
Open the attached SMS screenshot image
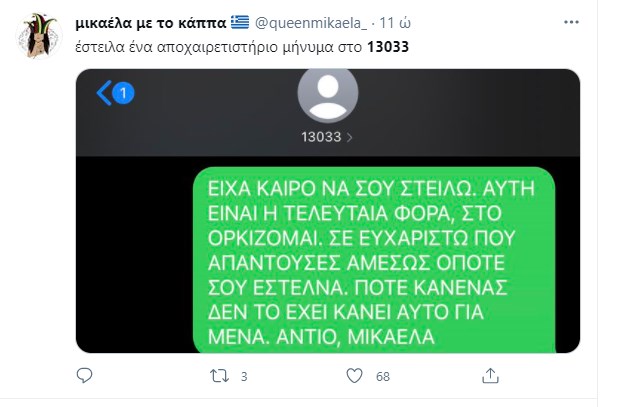[x=328, y=211]
